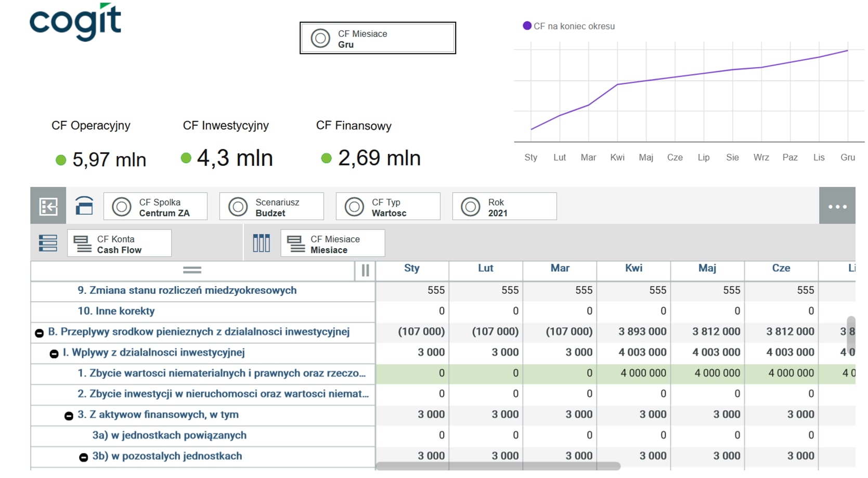Click the green status dot beside 2,69 mln
Viewport: 868px width, 478px height.
(326, 158)
